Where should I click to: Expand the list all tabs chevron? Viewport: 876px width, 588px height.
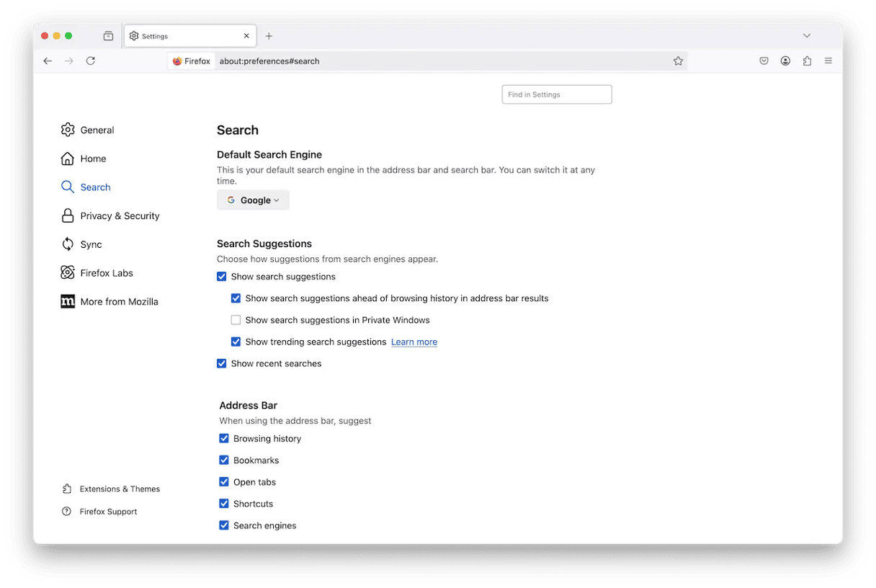point(807,36)
